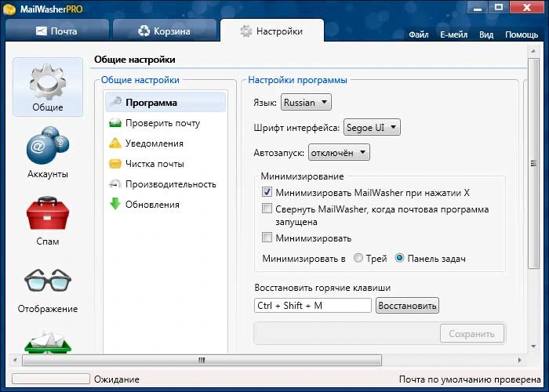Open Accounts (Аккаунты) spheres icon
The image size is (549, 392).
pos(48,146)
